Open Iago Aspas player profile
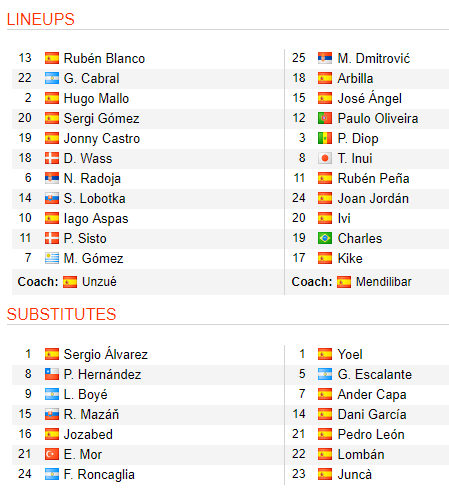The image size is (449, 492). (96, 219)
